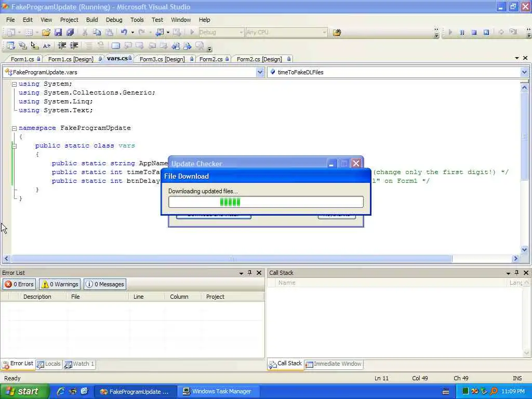This screenshot has height=399, width=532.
Task: Click the Increase Indent icon
Action: [74, 46]
